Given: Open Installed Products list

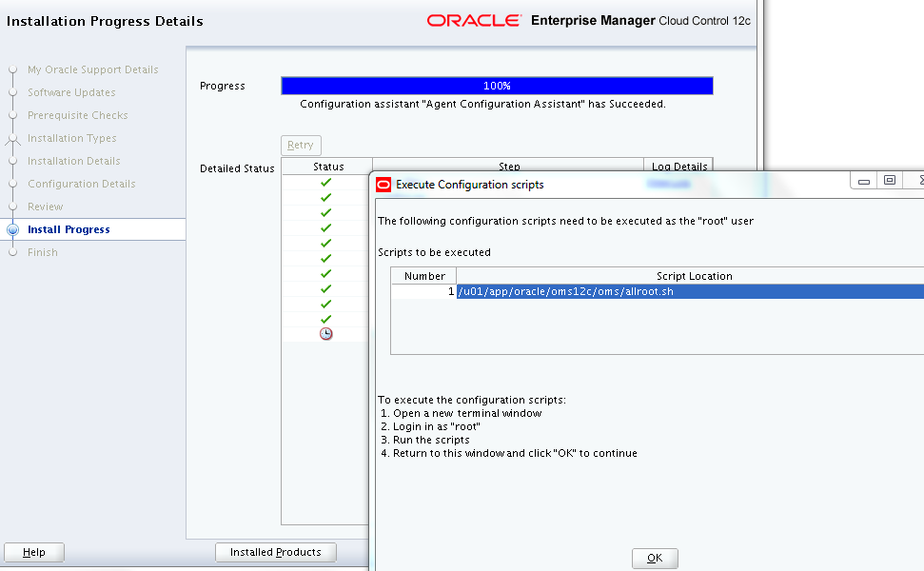Looking at the screenshot, I should point(275,552).
